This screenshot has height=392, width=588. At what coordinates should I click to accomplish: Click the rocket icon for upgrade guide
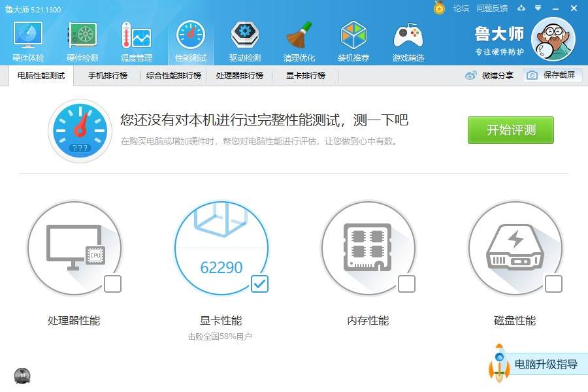tap(499, 363)
